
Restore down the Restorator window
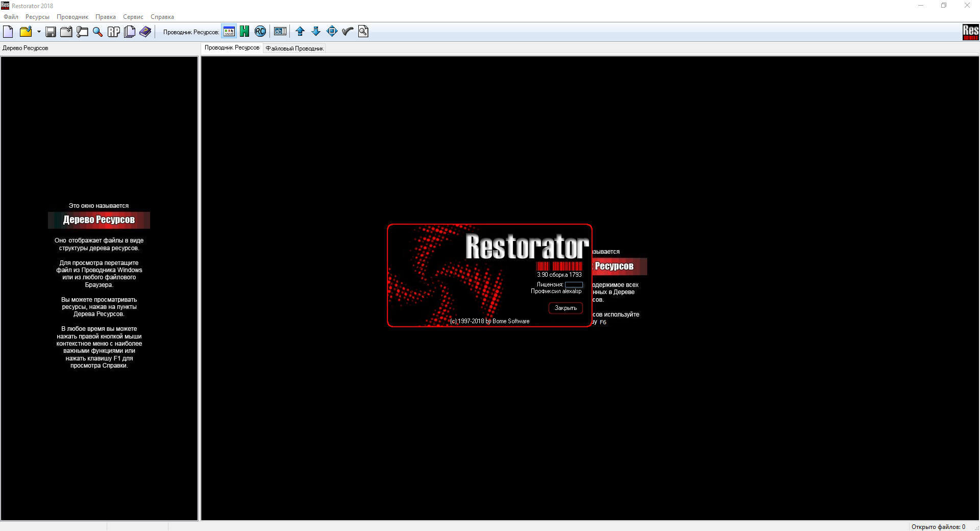point(944,6)
